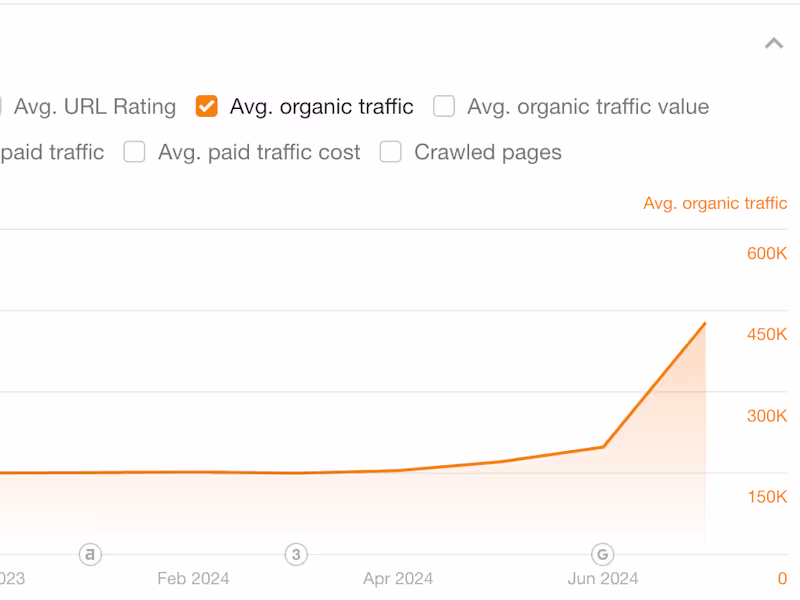Click the "a" Ahrefs event marker on the timeline
The width and height of the screenshot is (800, 600).
90,555
